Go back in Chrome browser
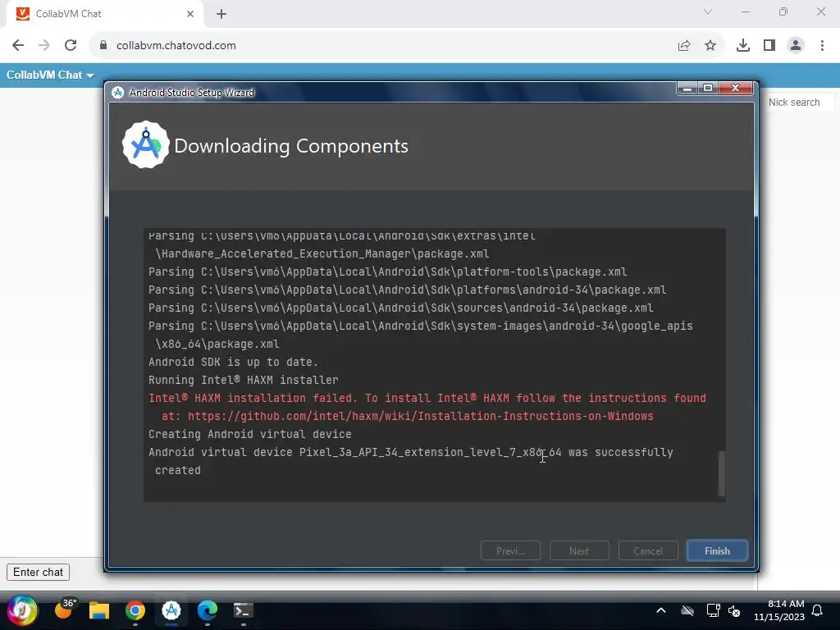 point(18,46)
